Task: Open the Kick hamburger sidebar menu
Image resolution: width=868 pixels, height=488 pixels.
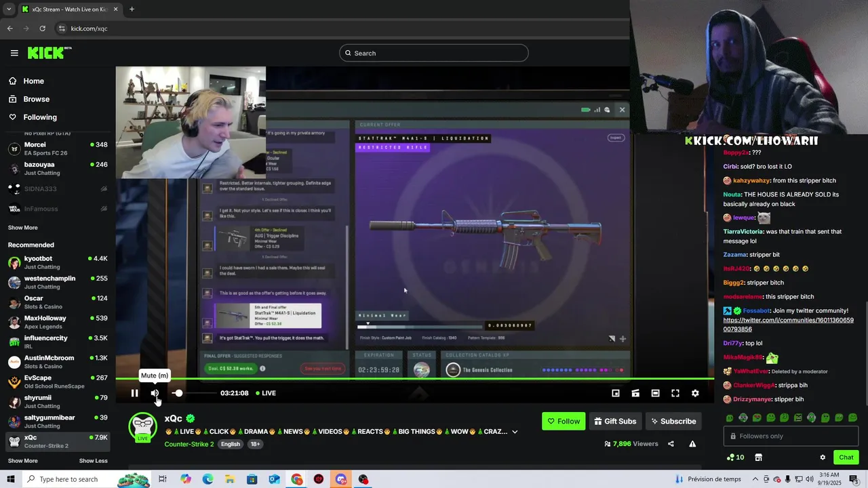Action: (x=14, y=53)
